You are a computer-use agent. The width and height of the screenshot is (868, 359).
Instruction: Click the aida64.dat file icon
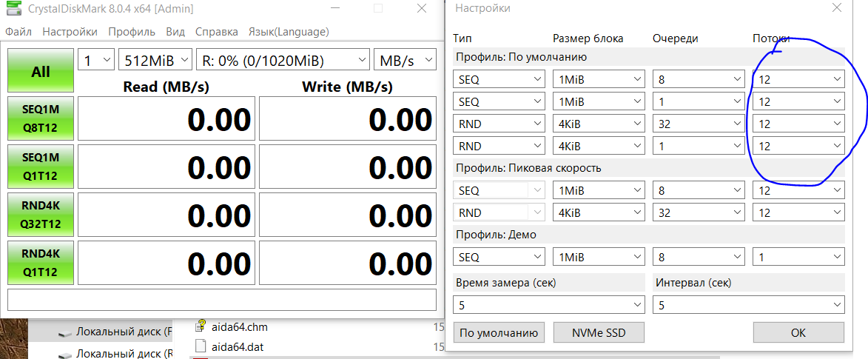point(200,345)
